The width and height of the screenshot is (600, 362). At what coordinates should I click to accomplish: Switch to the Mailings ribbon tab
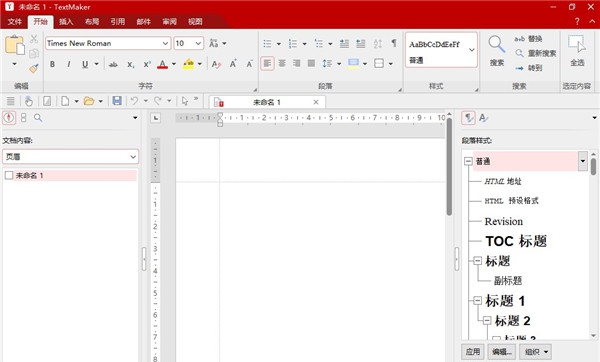point(143,21)
